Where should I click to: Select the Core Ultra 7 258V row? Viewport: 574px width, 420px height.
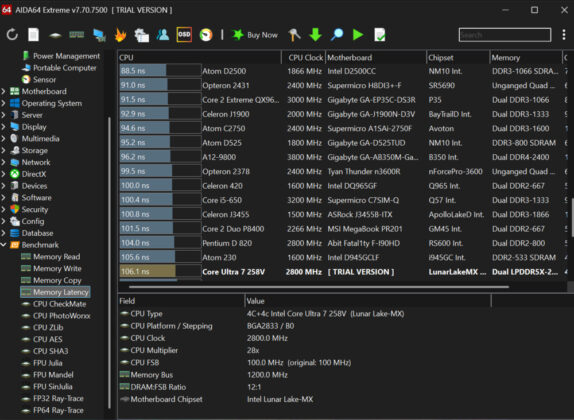pos(342,272)
